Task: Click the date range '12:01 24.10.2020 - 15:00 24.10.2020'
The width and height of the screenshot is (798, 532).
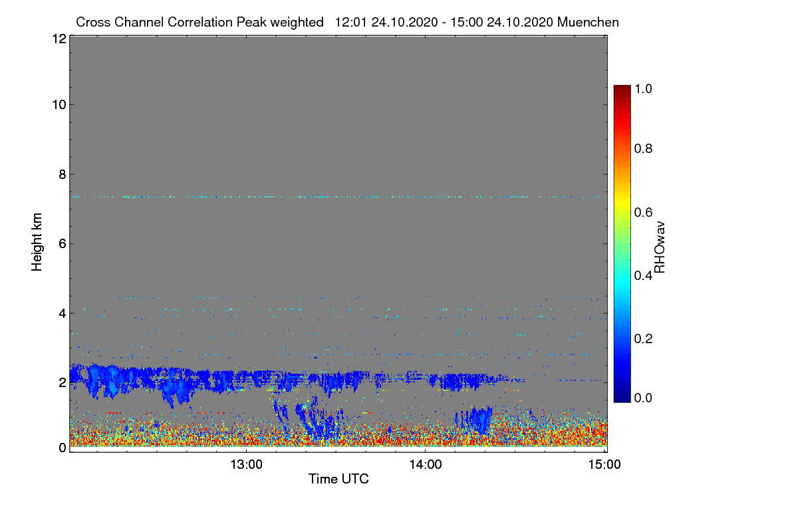Action: coord(444,22)
